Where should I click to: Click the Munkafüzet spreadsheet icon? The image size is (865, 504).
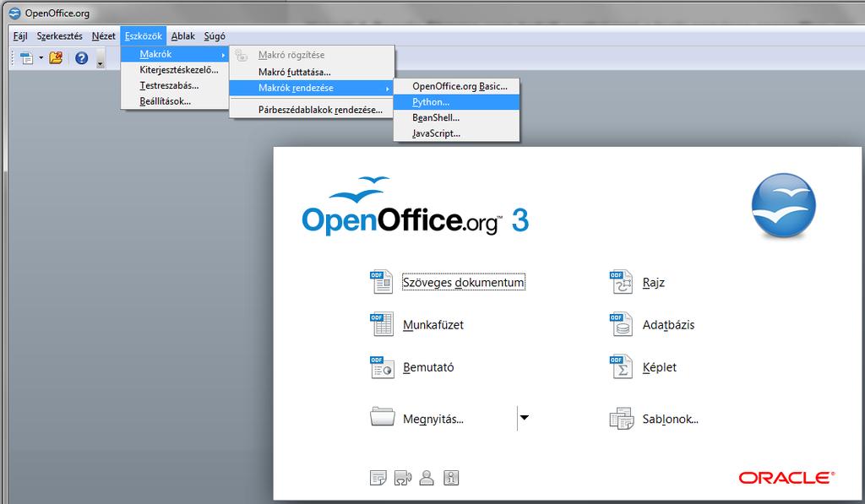click(x=381, y=323)
